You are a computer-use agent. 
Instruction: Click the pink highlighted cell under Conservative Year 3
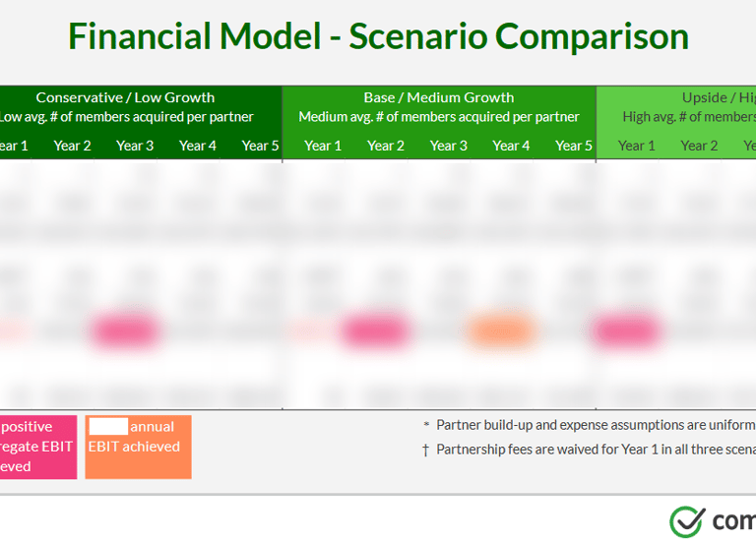click(125, 331)
